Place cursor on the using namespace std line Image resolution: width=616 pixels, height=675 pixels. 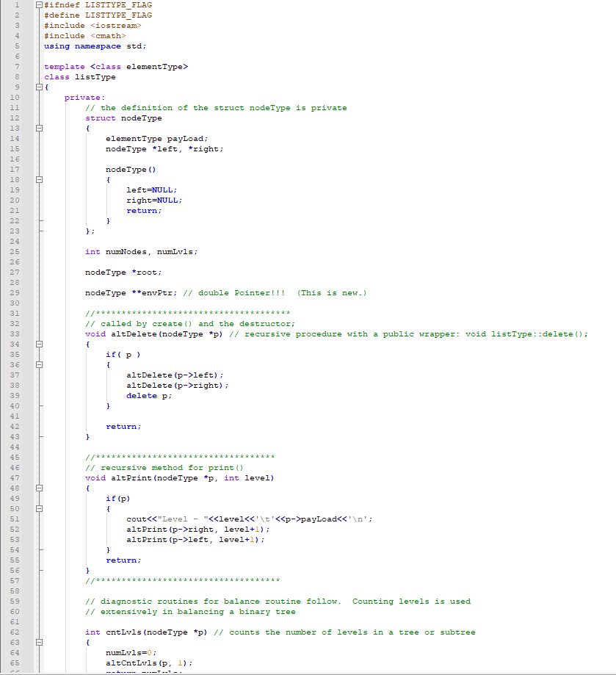coord(95,46)
